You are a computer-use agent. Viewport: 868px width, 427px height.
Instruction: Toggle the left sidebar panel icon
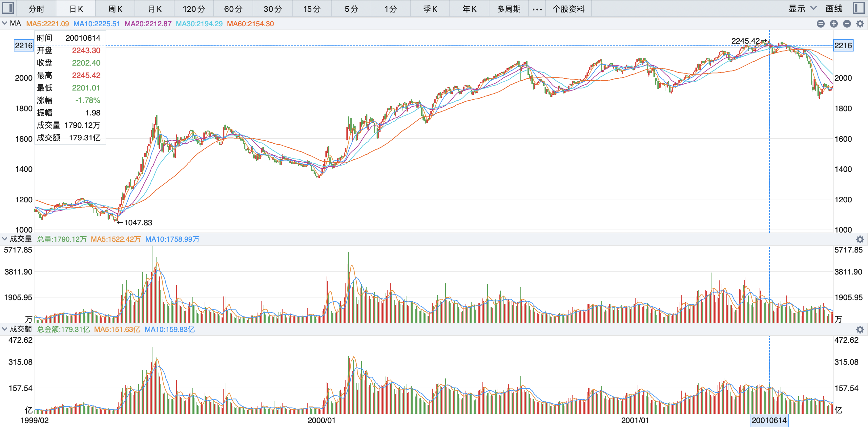point(8,8)
